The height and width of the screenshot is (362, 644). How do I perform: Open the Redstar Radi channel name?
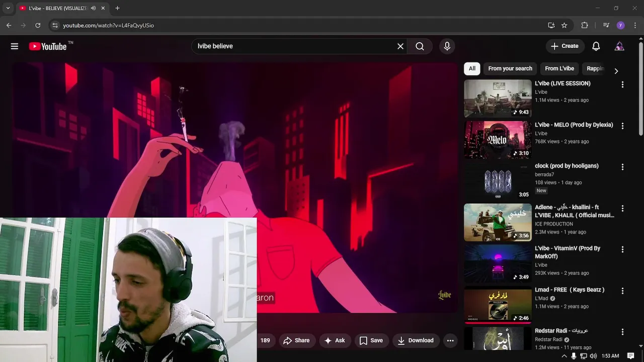pos(548,339)
